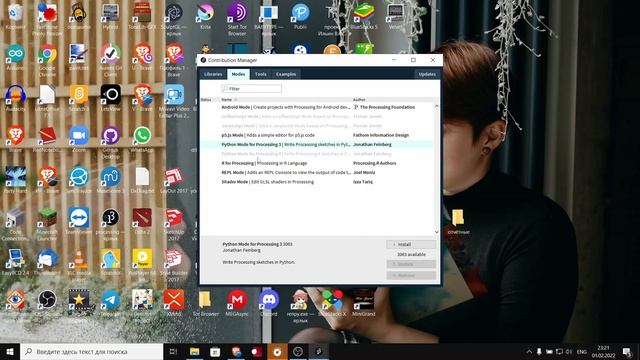Open the Recycle Bin desktop icon
Viewport: 640px width, 360px height.
click(15, 16)
